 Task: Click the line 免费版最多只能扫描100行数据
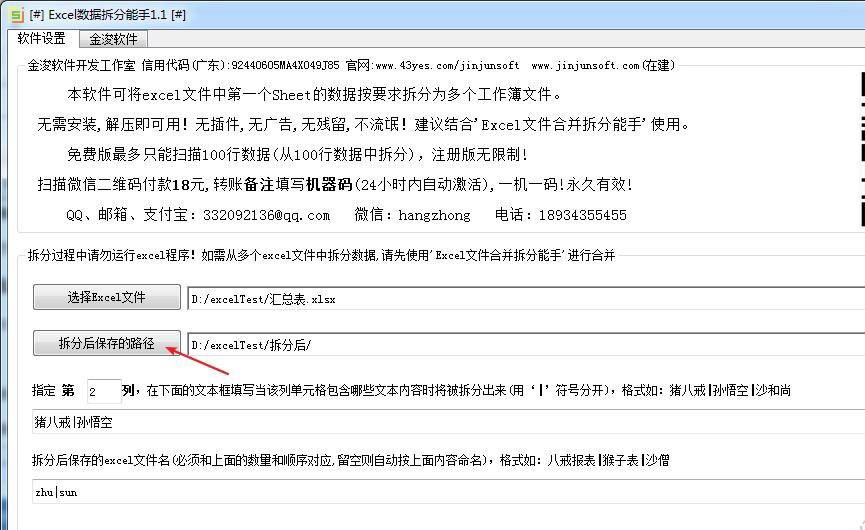click(x=169, y=154)
